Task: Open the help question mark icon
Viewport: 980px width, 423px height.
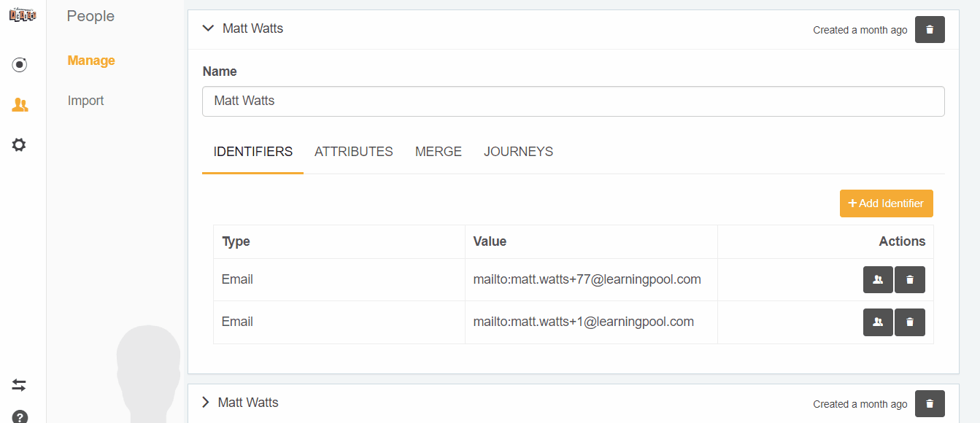Action: 20,417
